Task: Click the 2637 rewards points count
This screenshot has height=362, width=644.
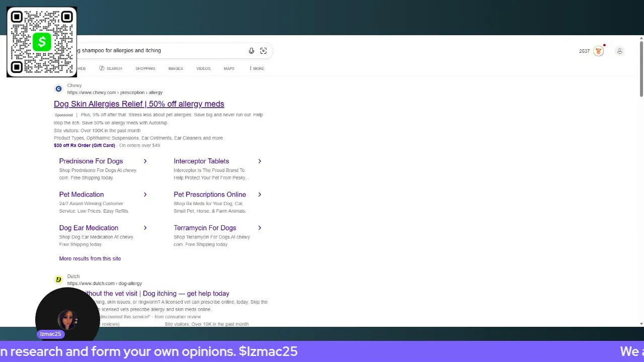Action: pyautogui.click(x=584, y=51)
